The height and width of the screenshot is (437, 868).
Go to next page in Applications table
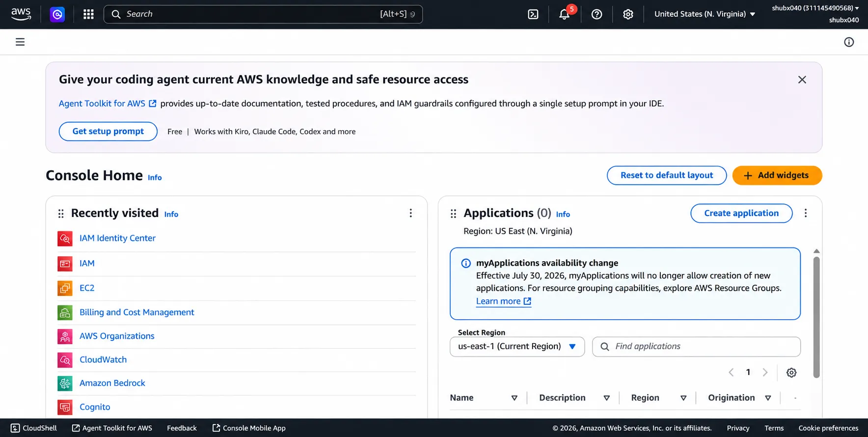765,372
